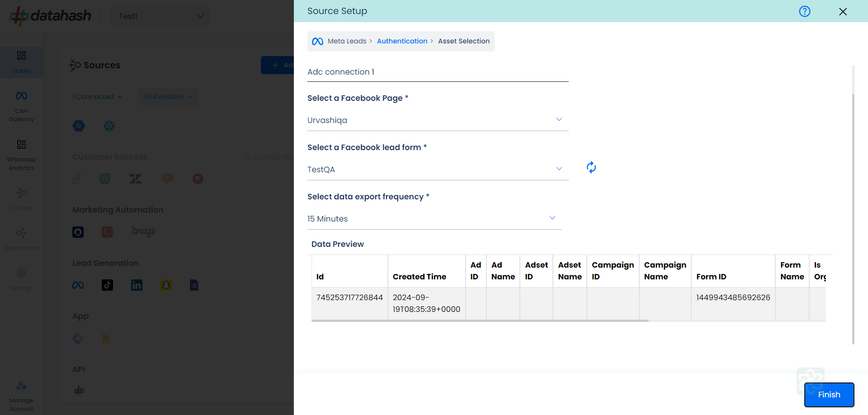
Task: Click the Finish button
Action: (829, 395)
